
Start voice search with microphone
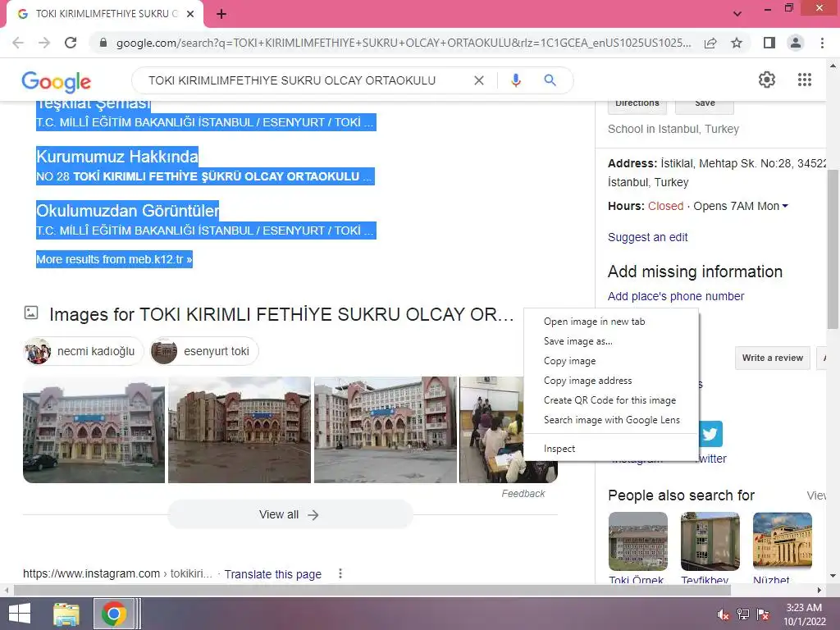click(x=515, y=80)
